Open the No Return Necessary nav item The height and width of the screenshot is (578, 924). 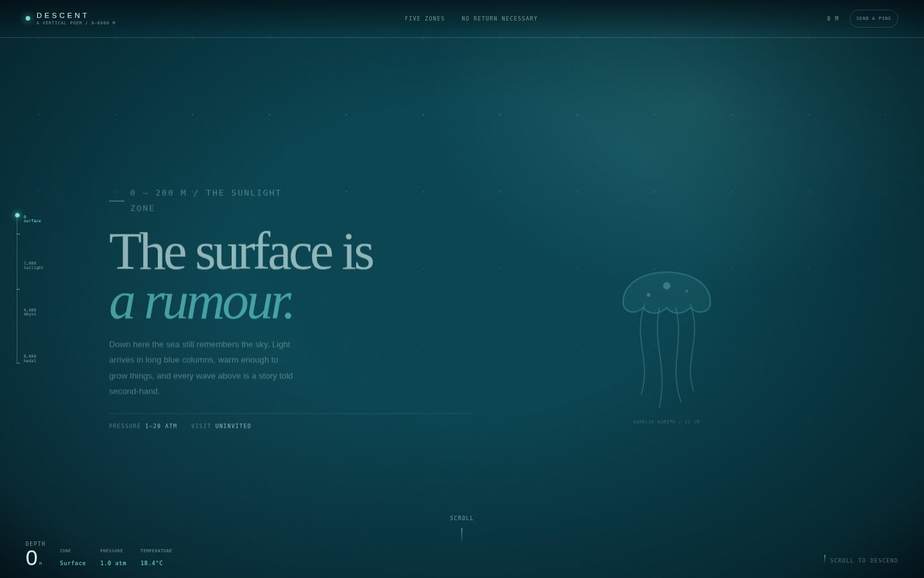coord(499,19)
